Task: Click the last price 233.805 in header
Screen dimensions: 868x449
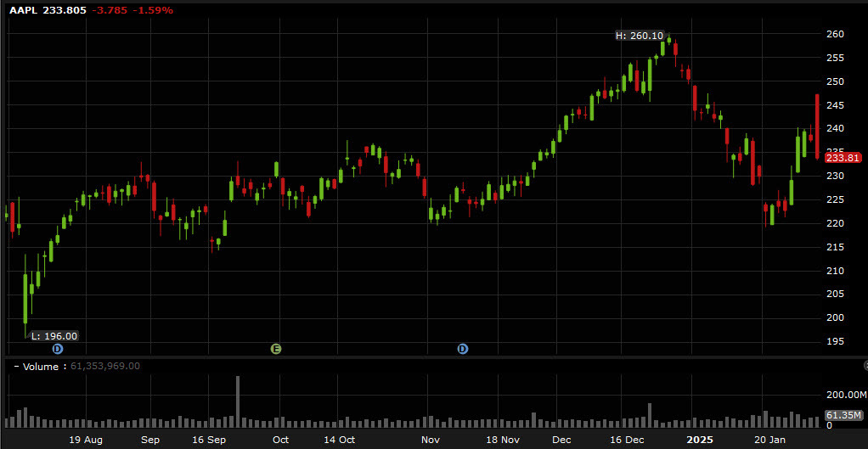Action: 65,10
